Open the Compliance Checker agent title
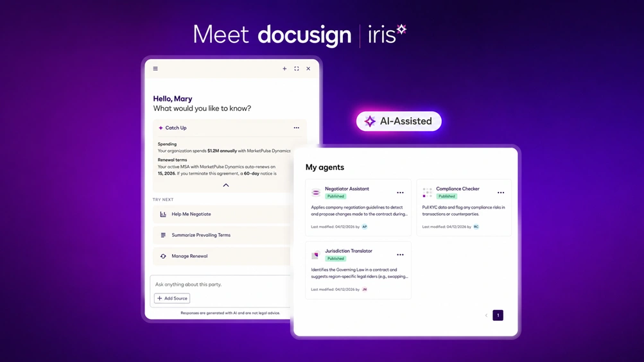 458,189
